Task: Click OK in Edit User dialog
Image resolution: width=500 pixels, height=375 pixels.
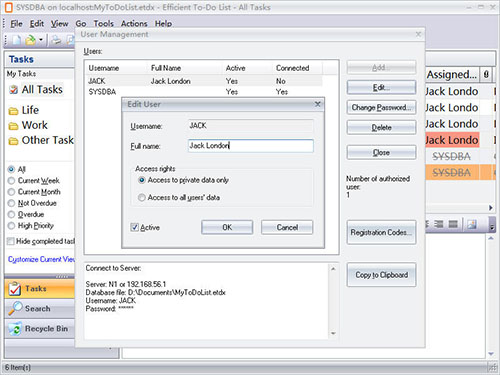Action: click(x=227, y=227)
